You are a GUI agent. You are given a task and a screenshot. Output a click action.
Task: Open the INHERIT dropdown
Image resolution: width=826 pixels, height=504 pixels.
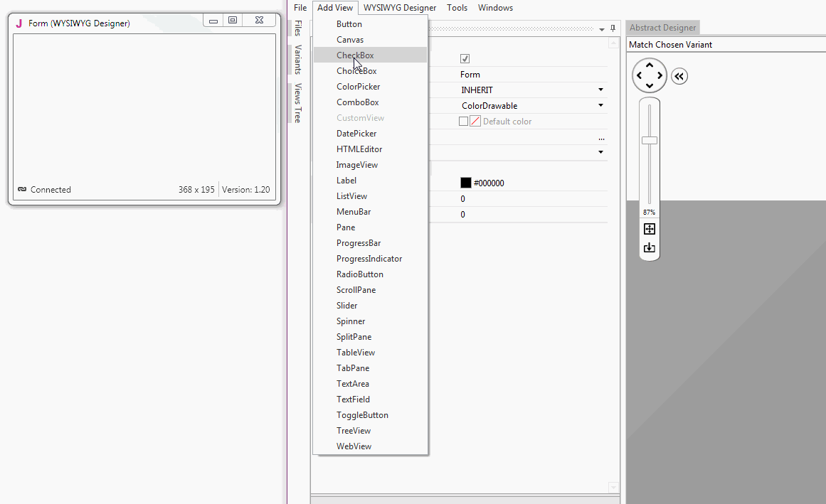tap(600, 90)
